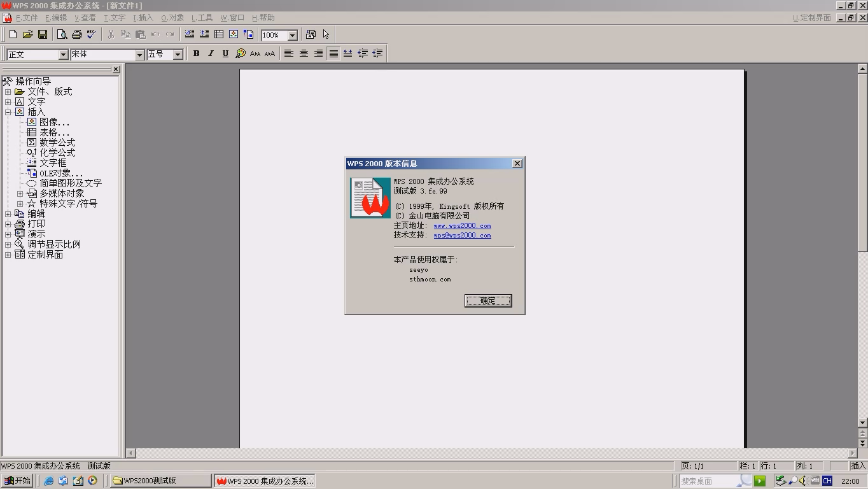Open the 插入 menu in menu bar

click(143, 18)
